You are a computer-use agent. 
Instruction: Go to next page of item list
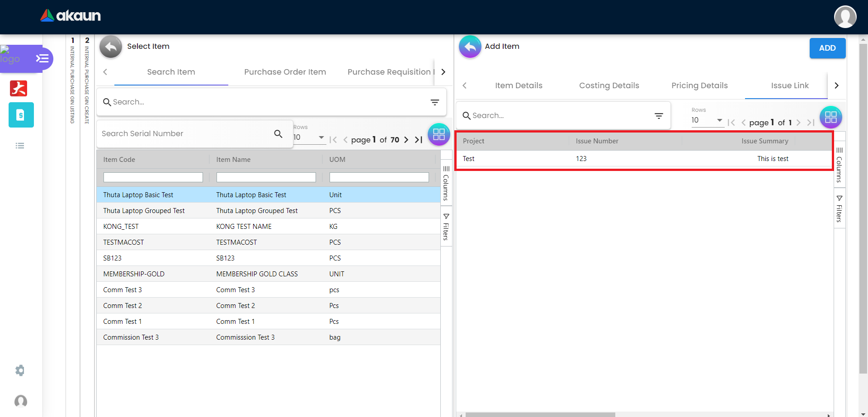coord(406,140)
